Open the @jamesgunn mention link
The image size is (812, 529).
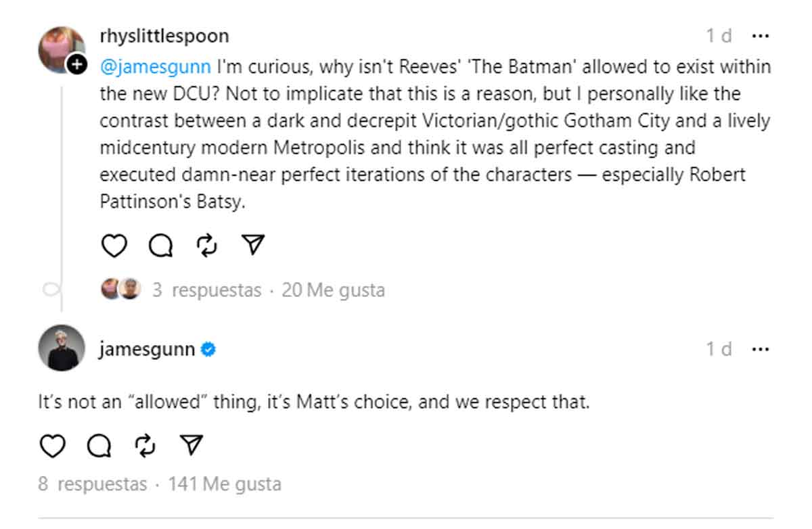click(x=156, y=67)
